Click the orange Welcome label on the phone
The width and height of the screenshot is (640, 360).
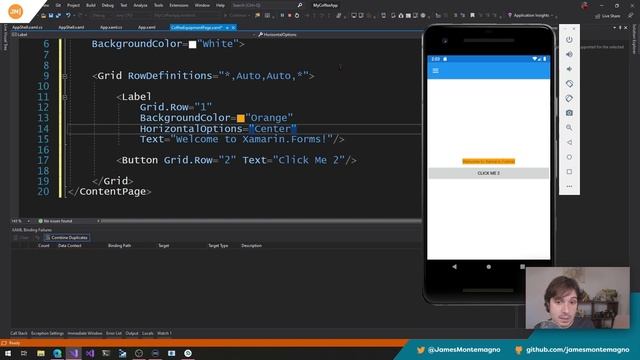coord(489,161)
